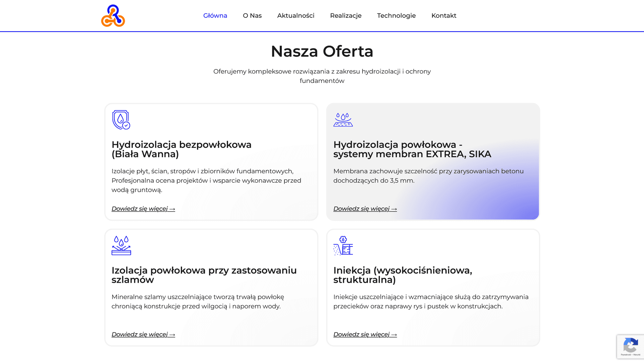The height and width of the screenshot is (364, 644).
Task: Open the Kontakt page
Action: (x=444, y=16)
